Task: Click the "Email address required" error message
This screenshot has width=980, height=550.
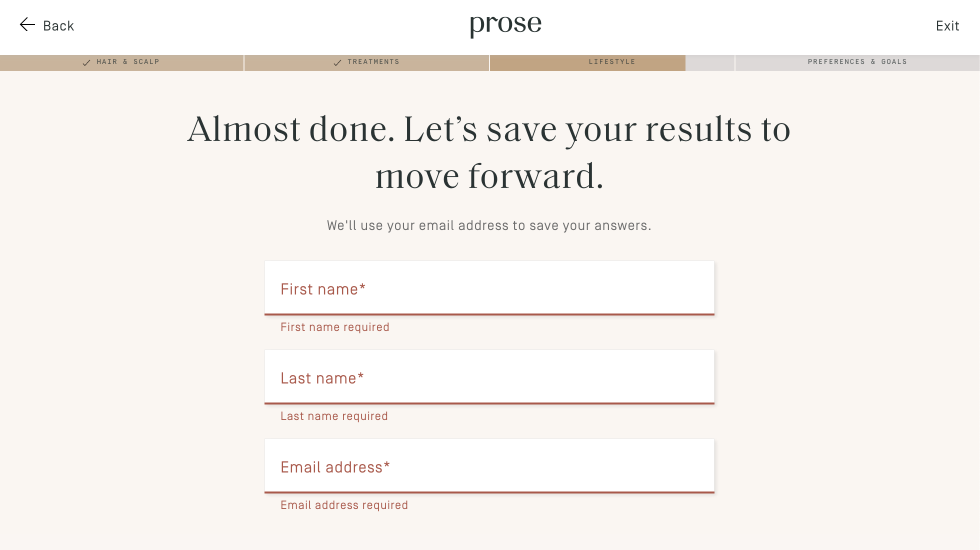Action: point(344,505)
